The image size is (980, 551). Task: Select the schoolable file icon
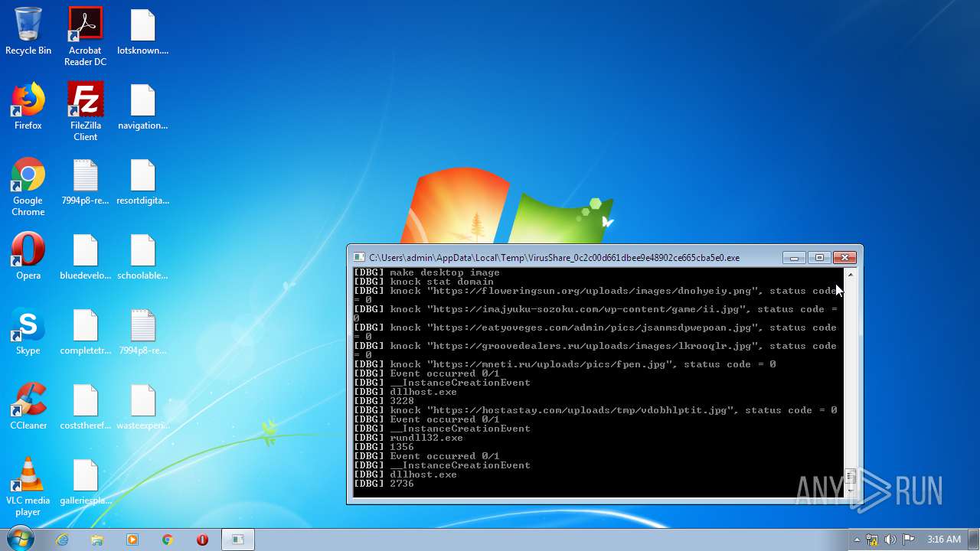tap(142, 256)
